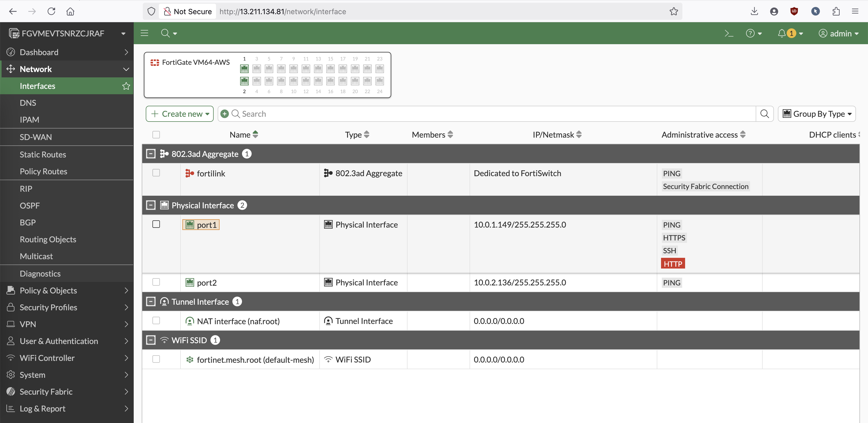Toggle the select-all header checkbox
Image resolution: width=868 pixels, height=423 pixels.
tap(156, 135)
